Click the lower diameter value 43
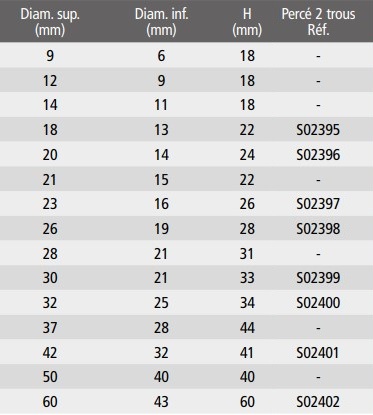This screenshot has width=373, height=415. 161,402
